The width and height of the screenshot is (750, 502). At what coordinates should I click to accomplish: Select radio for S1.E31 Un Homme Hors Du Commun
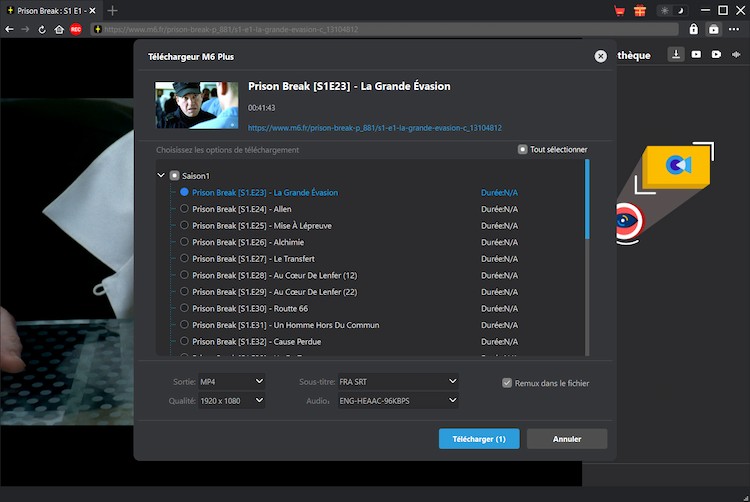(x=184, y=325)
